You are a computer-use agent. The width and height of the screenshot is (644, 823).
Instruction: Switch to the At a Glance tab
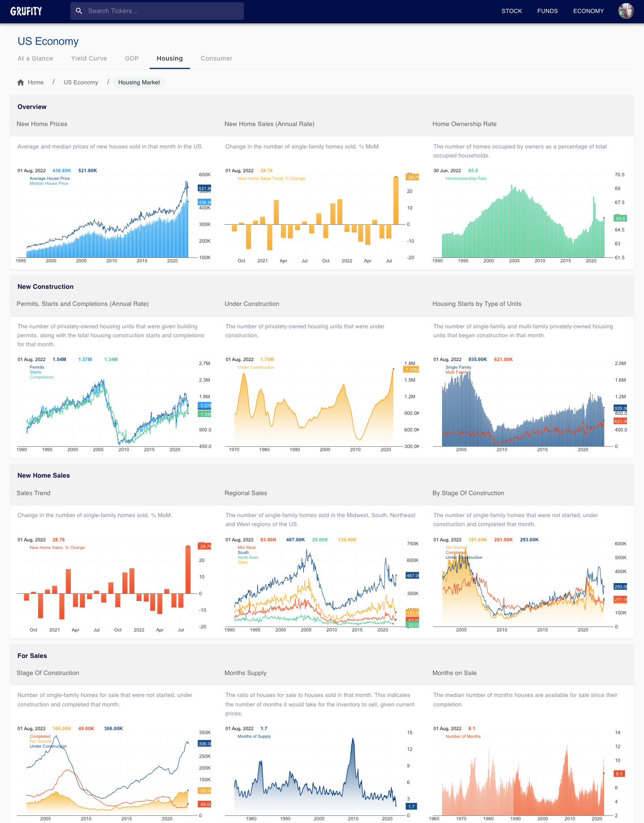(x=35, y=58)
